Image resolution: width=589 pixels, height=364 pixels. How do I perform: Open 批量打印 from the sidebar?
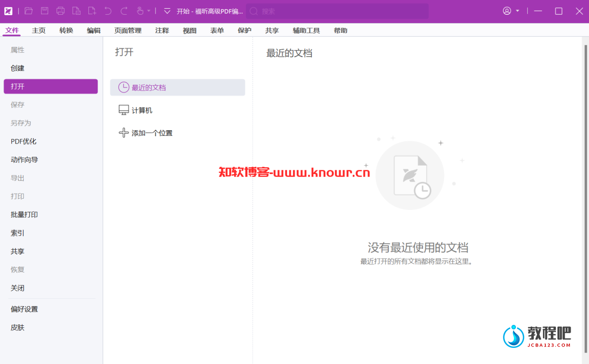click(51, 214)
